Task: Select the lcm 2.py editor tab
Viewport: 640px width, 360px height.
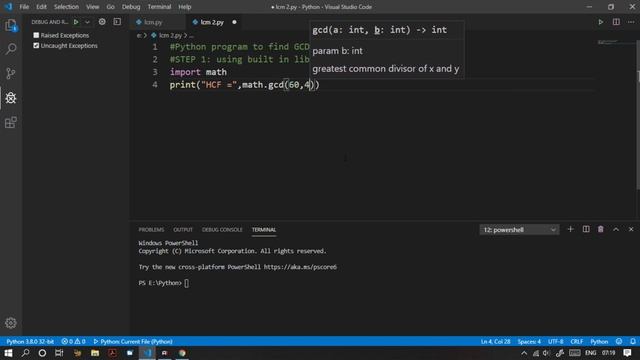Action: [212, 22]
